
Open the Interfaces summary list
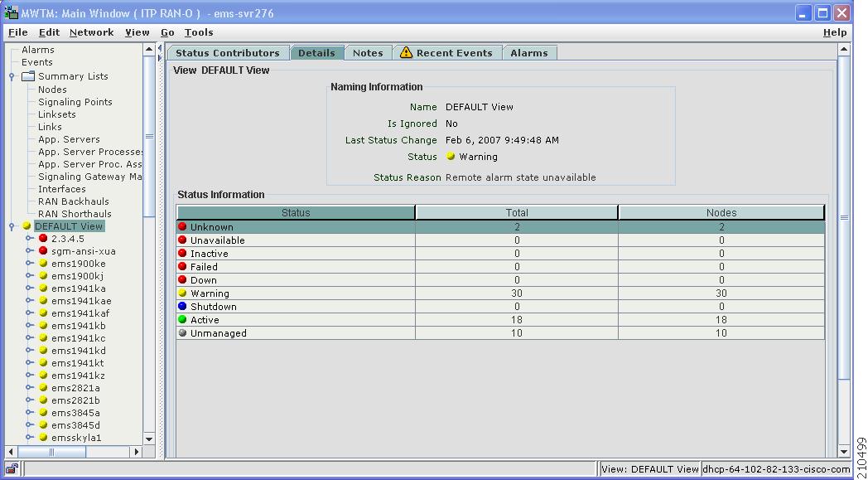coord(62,189)
